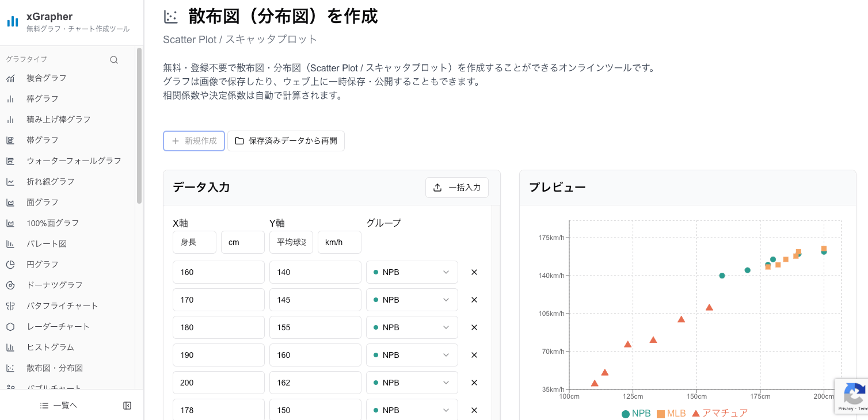Click the xGrapher logo icon
Screen dimensions: 868x420
12,21
